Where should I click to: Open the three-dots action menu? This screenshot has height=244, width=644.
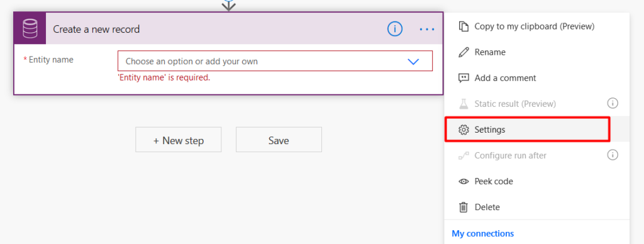click(427, 29)
